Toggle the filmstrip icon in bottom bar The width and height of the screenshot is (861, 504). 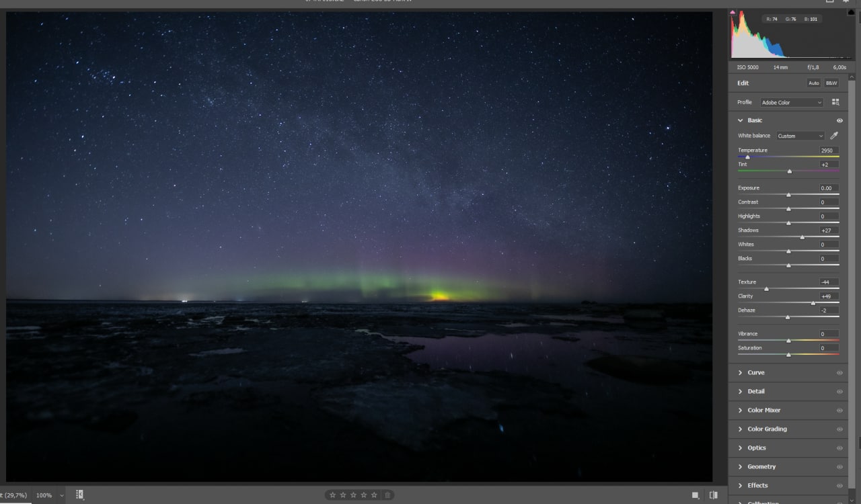tap(80, 495)
